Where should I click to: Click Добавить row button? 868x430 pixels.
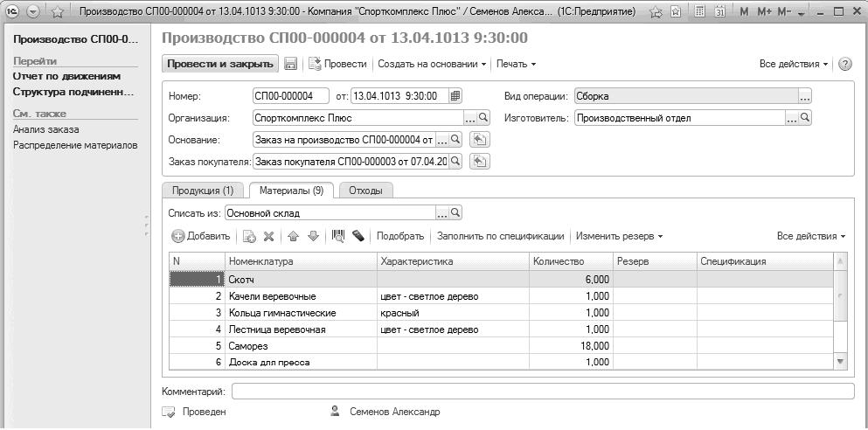point(200,236)
